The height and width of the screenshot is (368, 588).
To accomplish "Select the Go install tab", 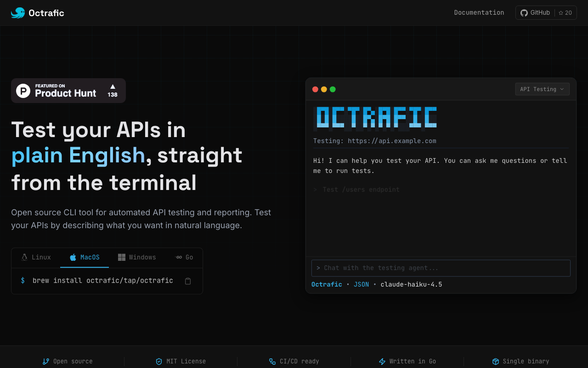I will coord(184,258).
